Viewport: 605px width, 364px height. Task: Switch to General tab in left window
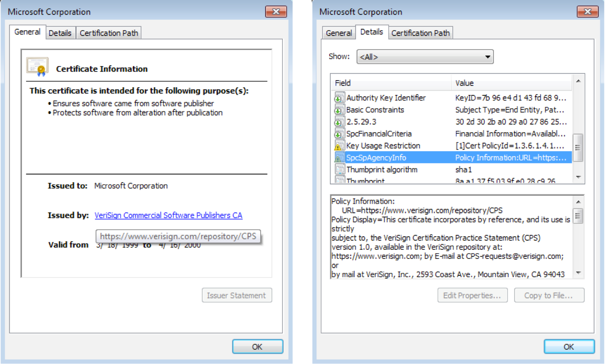27,32
